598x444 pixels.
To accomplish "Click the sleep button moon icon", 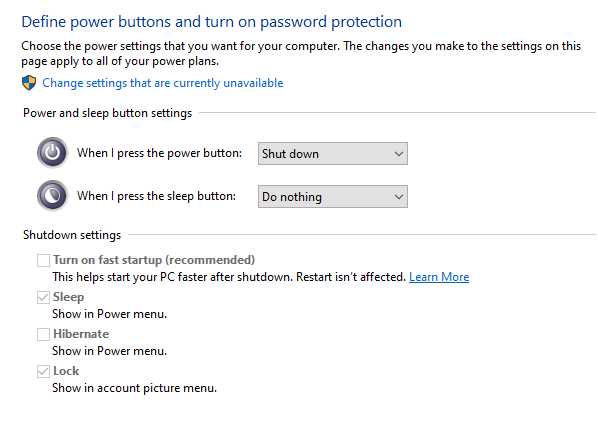I will pyautogui.click(x=53, y=196).
